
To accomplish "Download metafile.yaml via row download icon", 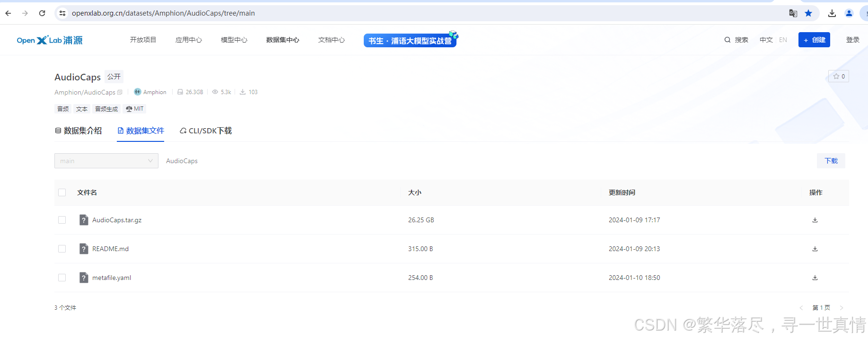I will [x=815, y=278].
